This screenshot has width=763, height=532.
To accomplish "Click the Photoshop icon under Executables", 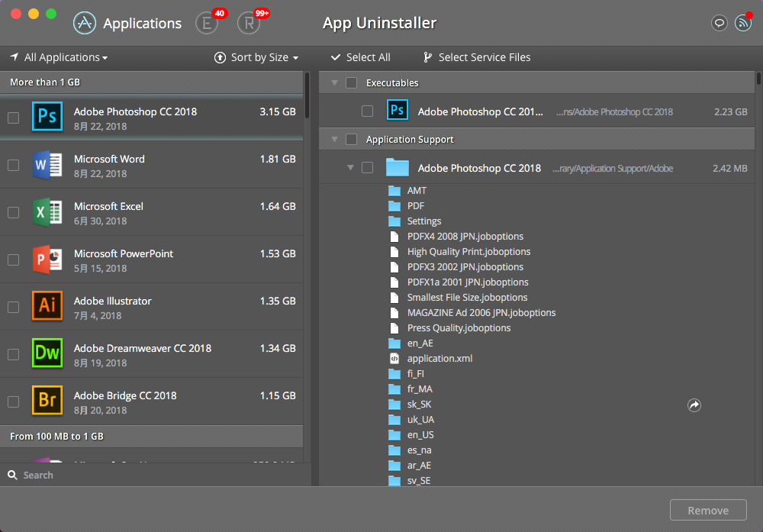I will click(x=398, y=110).
